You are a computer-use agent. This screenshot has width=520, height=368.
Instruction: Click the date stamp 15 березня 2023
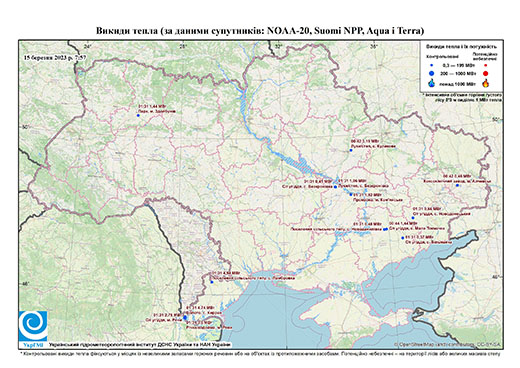pos(55,57)
